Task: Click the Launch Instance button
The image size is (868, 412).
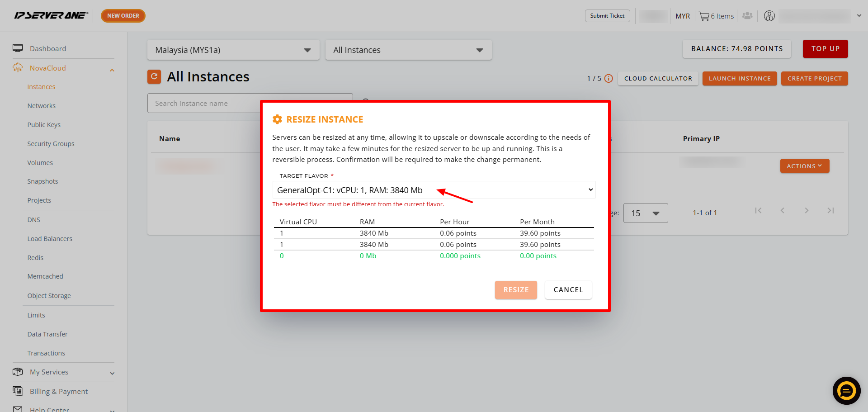Action: [x=740, y=78]
